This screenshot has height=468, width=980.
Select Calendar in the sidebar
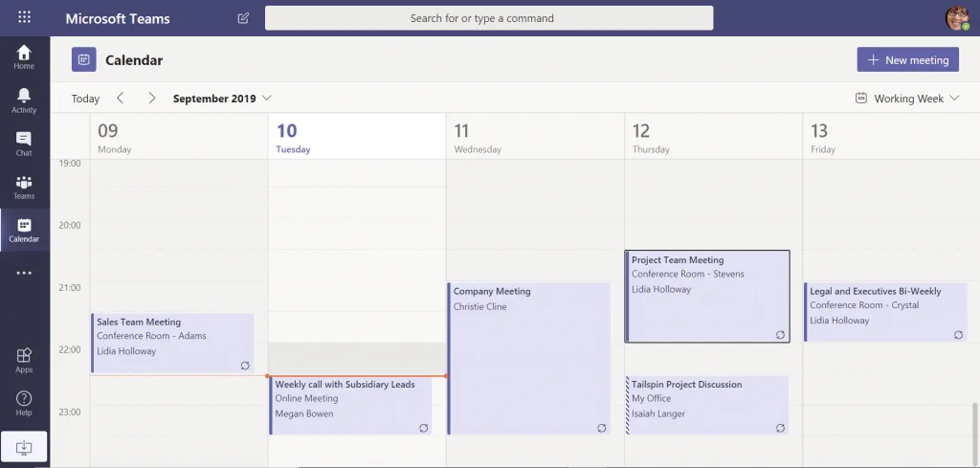point(24,230)
